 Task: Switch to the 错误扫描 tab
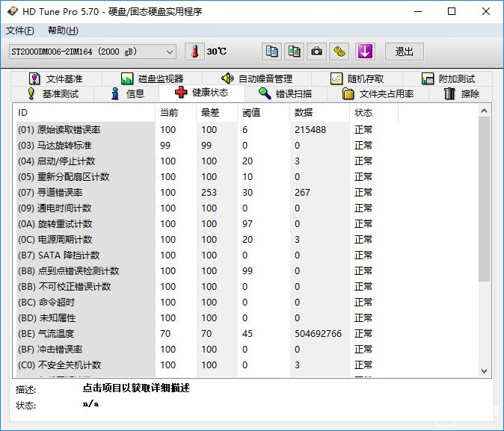286,94
